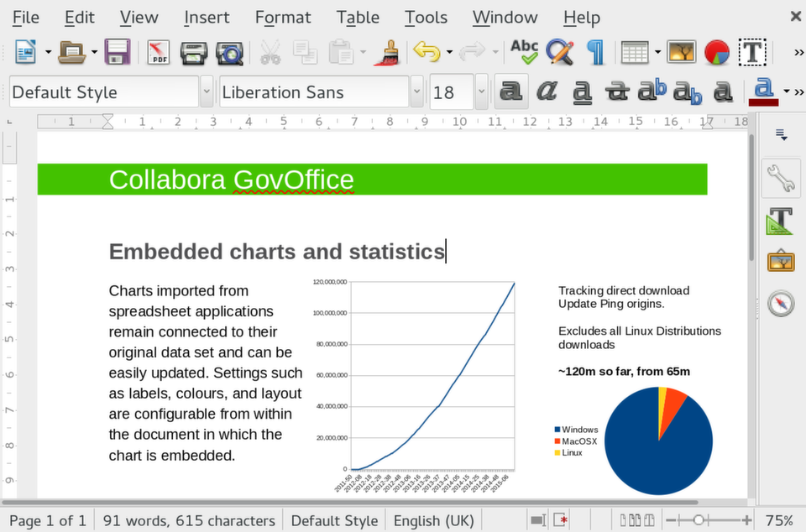Click the 75% zoom level

779,521
